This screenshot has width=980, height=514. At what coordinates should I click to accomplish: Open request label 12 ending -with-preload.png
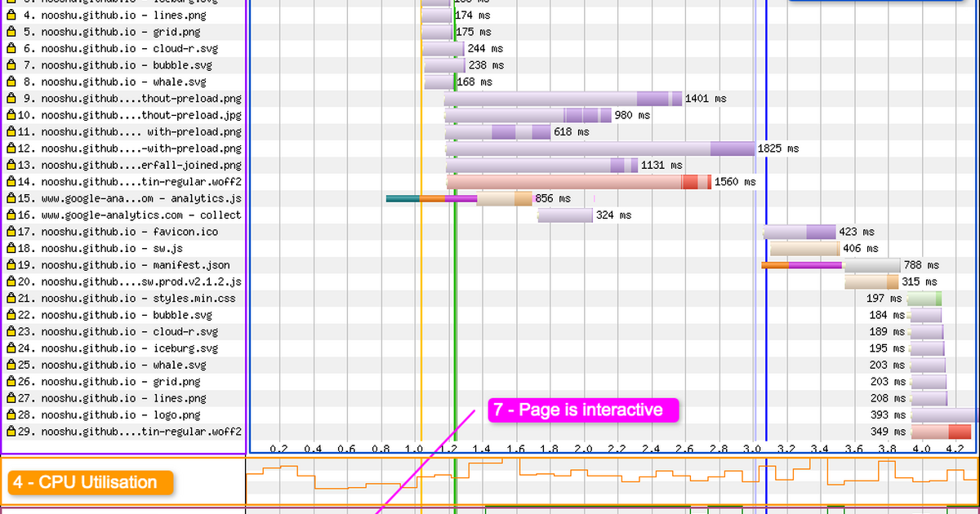[x=130, y=148]
